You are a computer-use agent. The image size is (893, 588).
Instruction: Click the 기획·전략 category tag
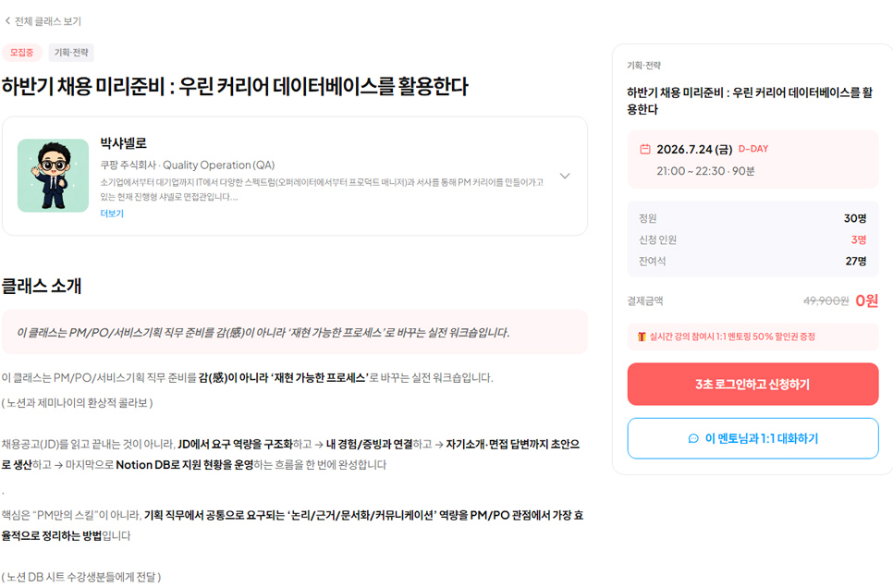click(71, 53)
